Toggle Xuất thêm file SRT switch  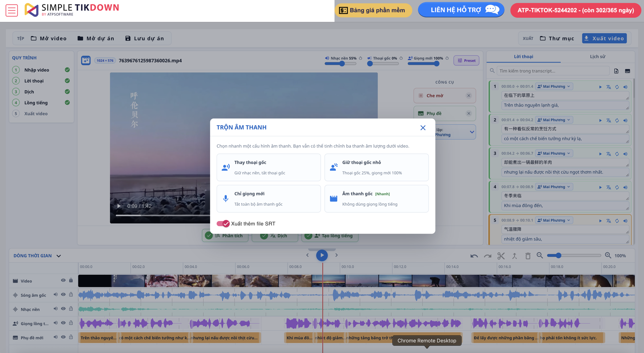coord(223,223)
